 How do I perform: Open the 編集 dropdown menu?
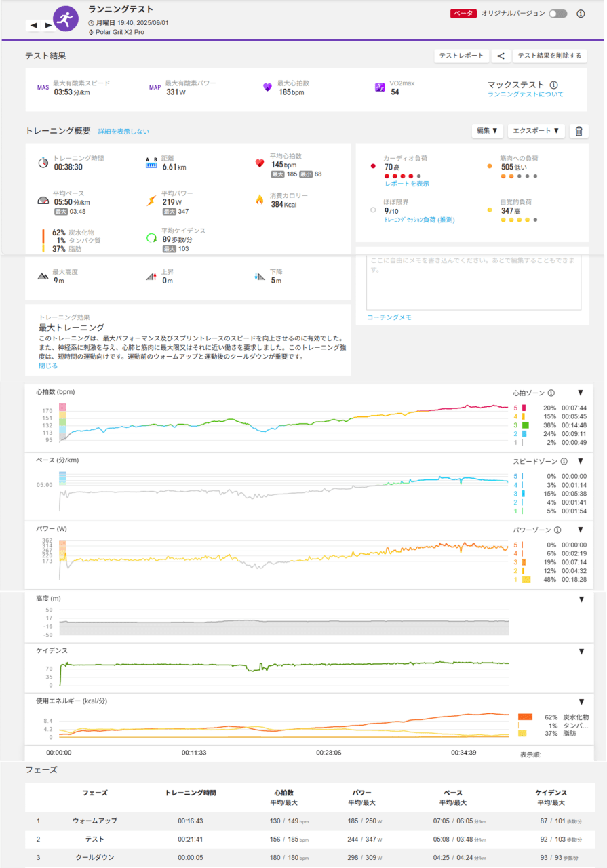[x=487, y=131]
